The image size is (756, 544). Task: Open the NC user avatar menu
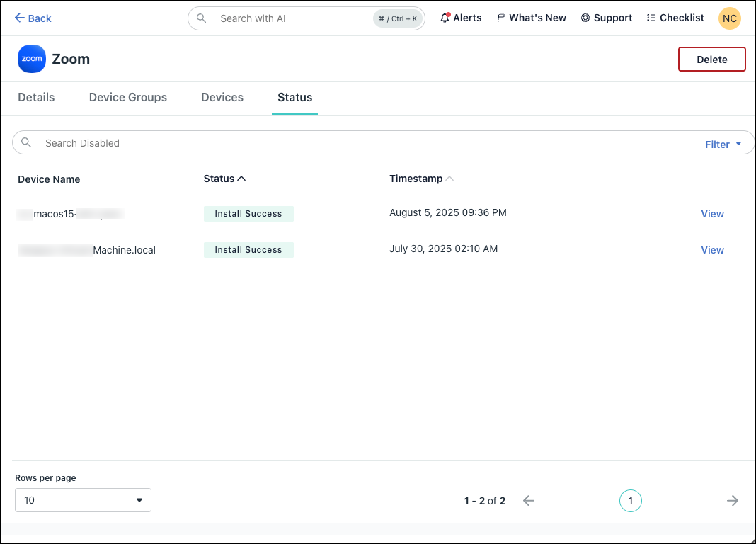(730, 18)
